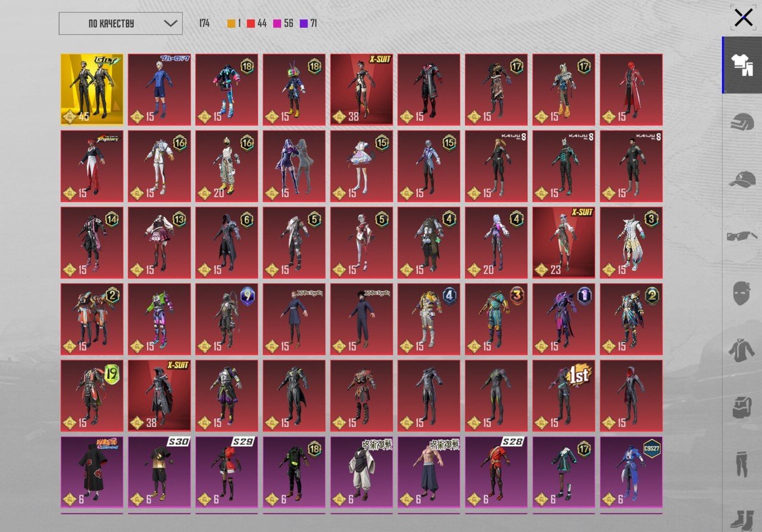762x532 pixels.
Task: Select the jacket category icon
Action: pos(742,350)
